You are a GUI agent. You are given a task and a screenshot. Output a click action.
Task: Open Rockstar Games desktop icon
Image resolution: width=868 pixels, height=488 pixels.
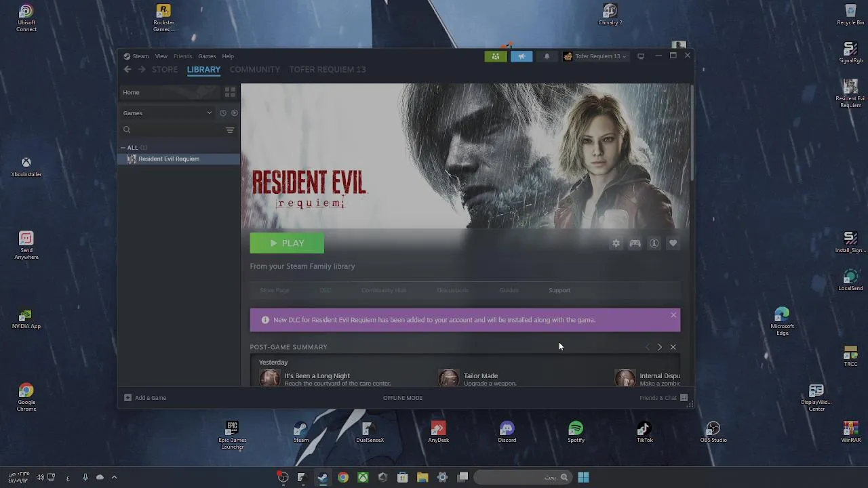click(x=163, y=18)
